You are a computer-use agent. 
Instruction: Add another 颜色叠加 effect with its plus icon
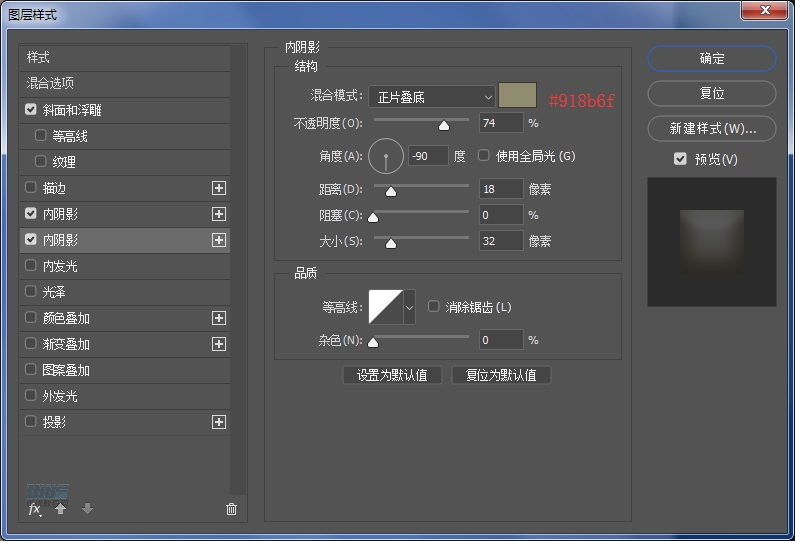[219, 318]
